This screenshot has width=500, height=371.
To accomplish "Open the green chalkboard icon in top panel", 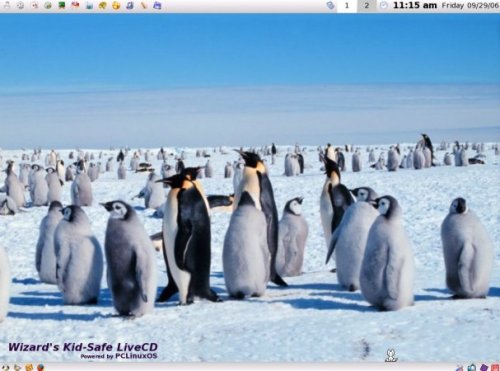I will click(x=62, y=5).
